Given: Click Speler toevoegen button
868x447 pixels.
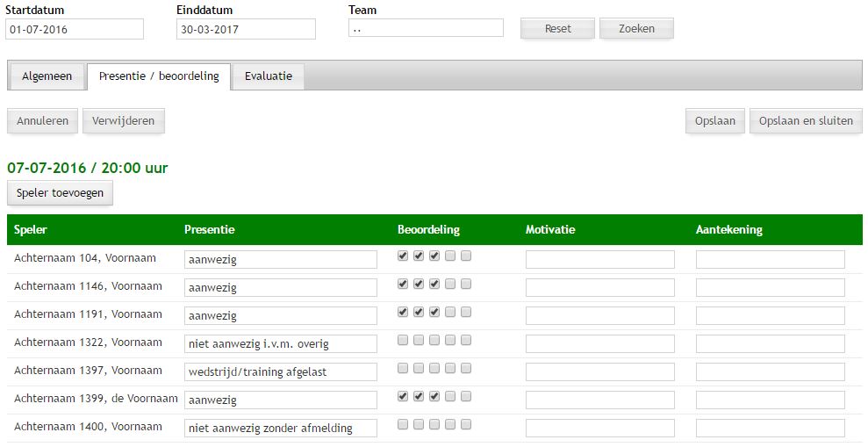Looking at the screenshot, I should pyautogui.click(x=60, y=192).
